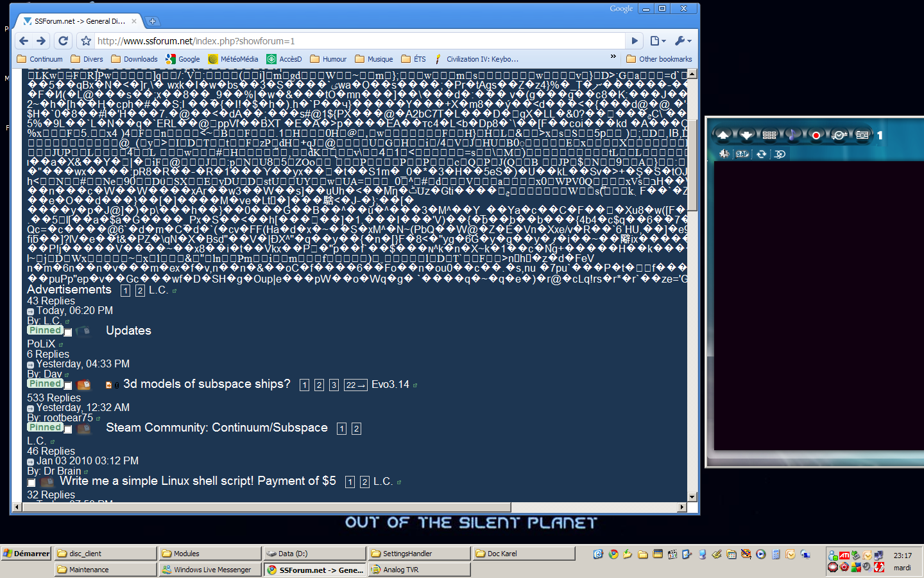Open Downloads bookmark folder
The height and width of the screenshot is (578, 924).
click(x=134, y=59)
